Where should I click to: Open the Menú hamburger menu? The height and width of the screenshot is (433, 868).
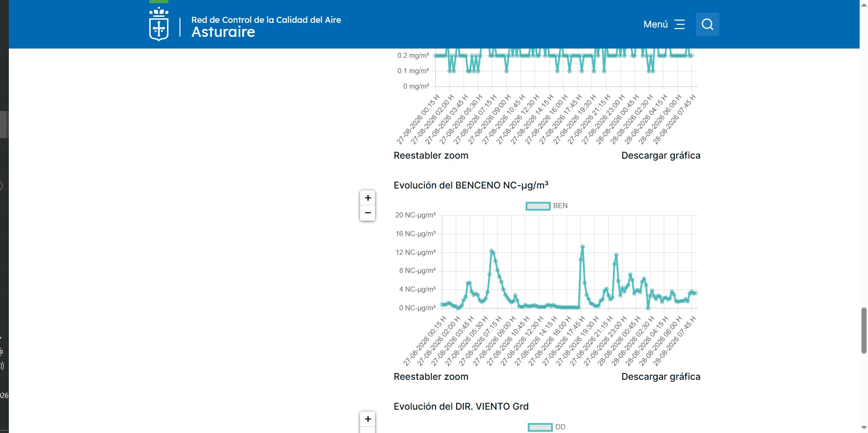(x=664, y=24)
